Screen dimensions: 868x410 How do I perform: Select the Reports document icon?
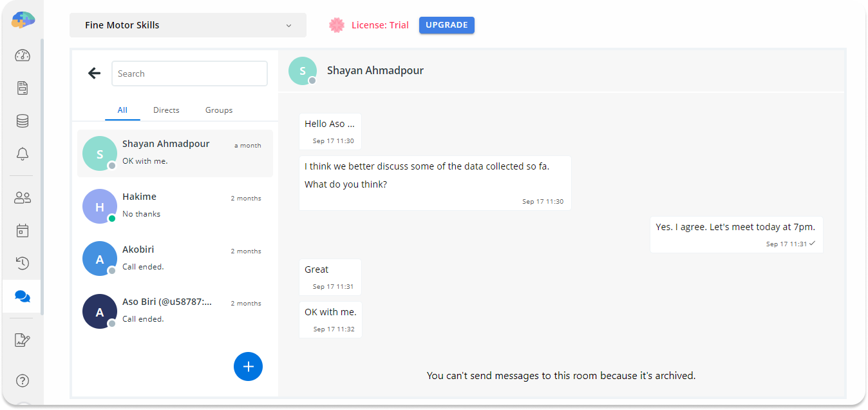22,88
